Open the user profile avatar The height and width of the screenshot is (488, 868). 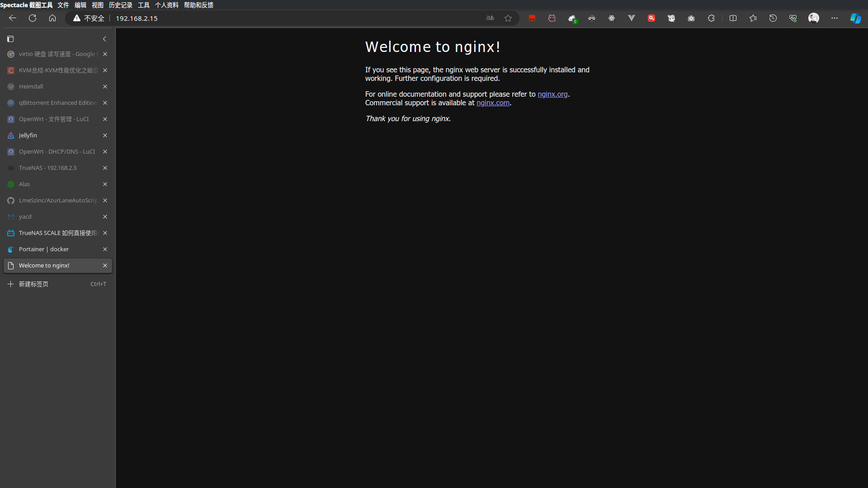(814, 18)
